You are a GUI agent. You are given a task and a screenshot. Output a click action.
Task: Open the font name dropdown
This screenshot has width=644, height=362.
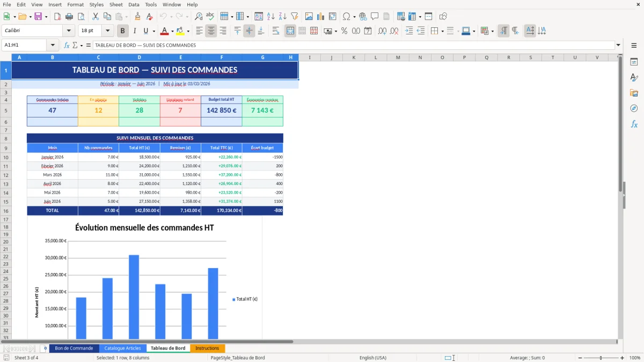[x=70, y=31]
